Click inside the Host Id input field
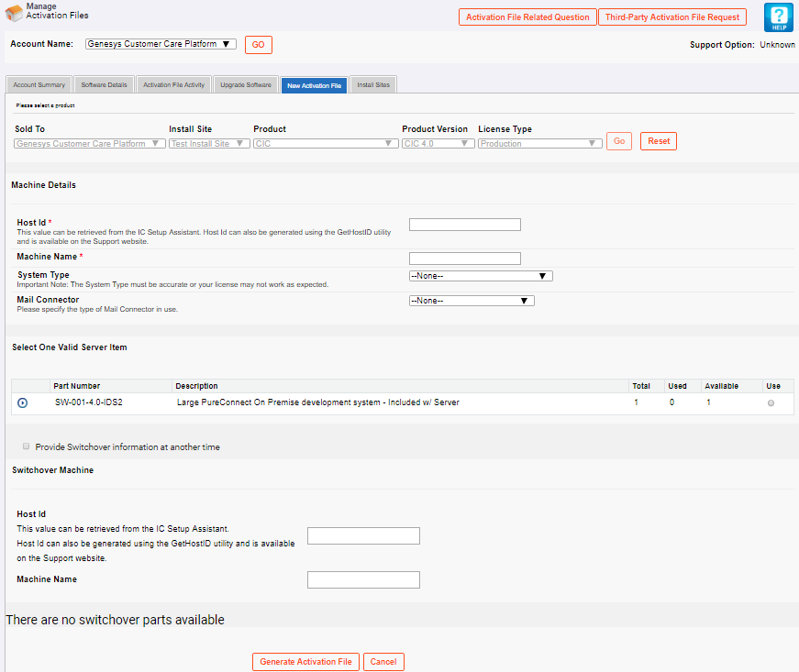 click(x=464, y=224)
